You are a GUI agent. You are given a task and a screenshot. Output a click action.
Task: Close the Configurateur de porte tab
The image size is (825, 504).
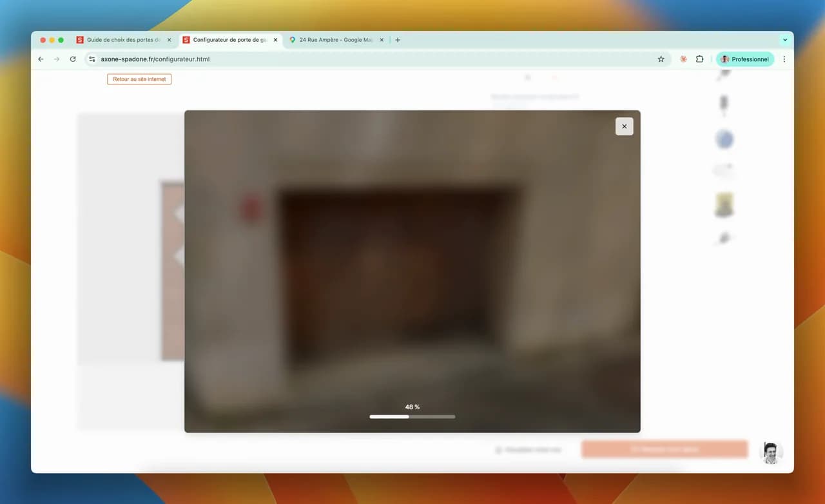click(x=275, y=40)
